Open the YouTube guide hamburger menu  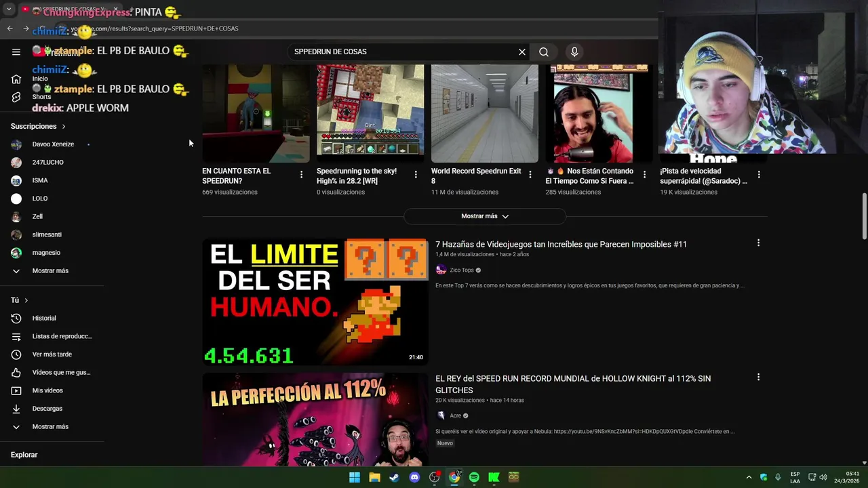click(x=16, y=52)
